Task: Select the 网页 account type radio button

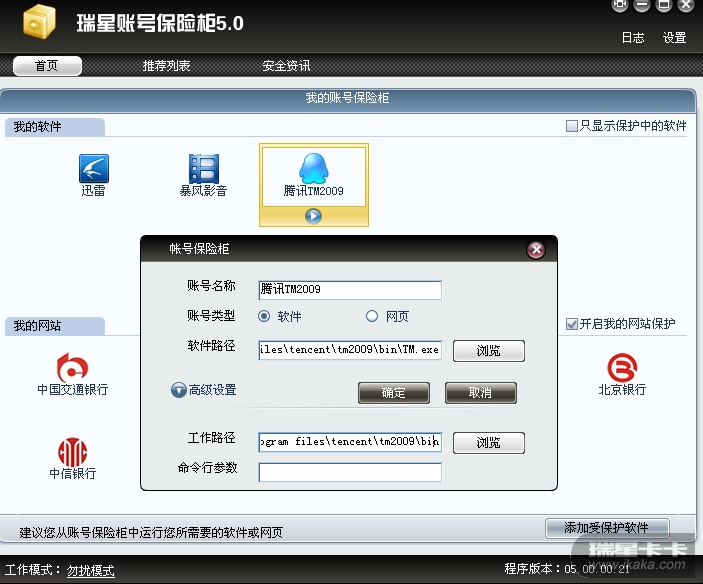Action: (x=372, y=316)
